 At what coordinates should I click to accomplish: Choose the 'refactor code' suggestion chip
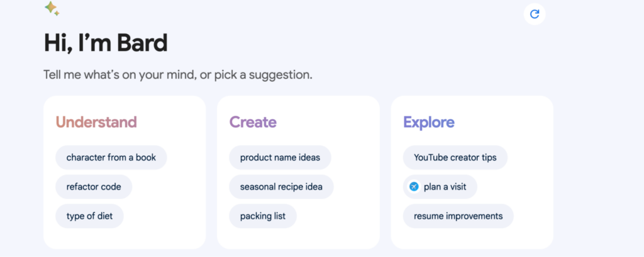[94, 186]
